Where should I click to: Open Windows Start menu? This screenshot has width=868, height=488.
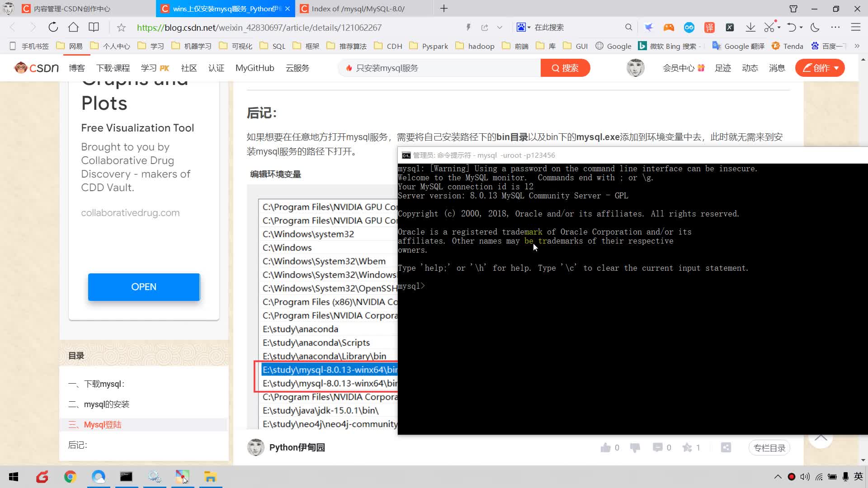[x=14, y=477]
